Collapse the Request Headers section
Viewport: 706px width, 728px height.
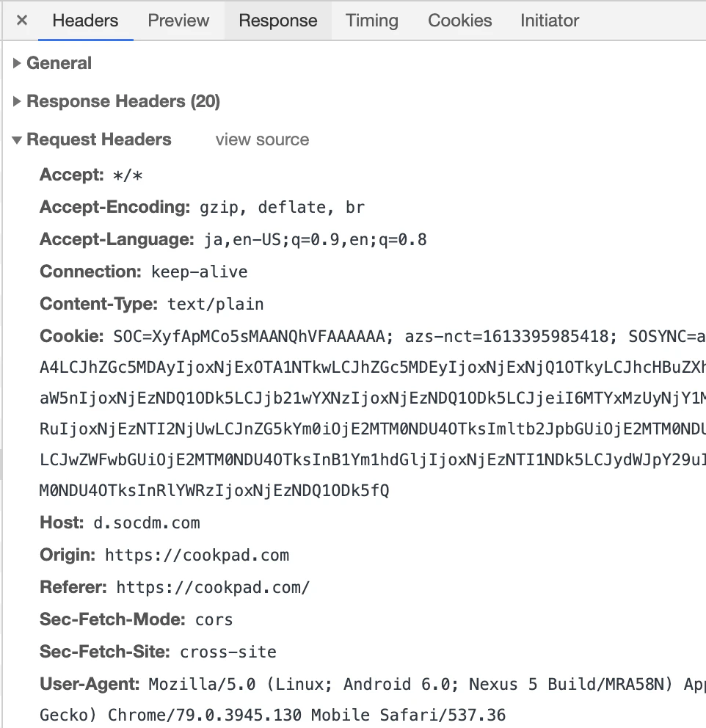[x=17, y=139]
